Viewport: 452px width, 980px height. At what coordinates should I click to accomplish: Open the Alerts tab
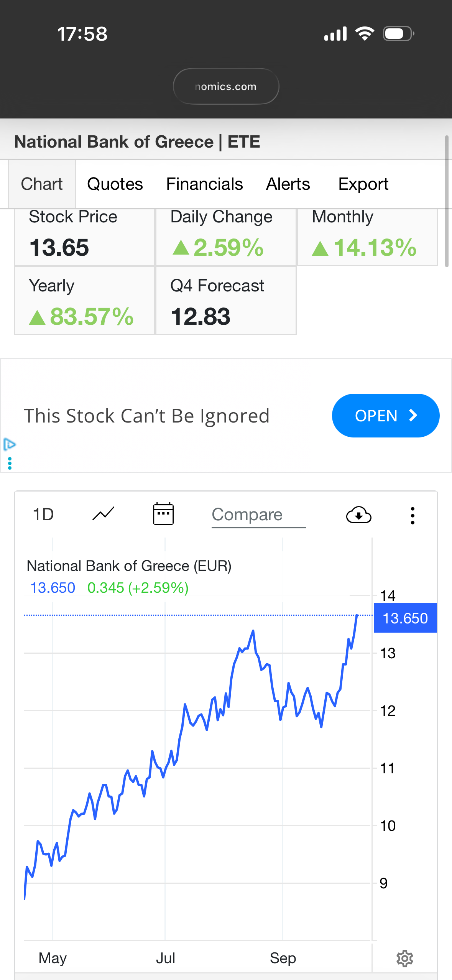(x=288, y=184)
